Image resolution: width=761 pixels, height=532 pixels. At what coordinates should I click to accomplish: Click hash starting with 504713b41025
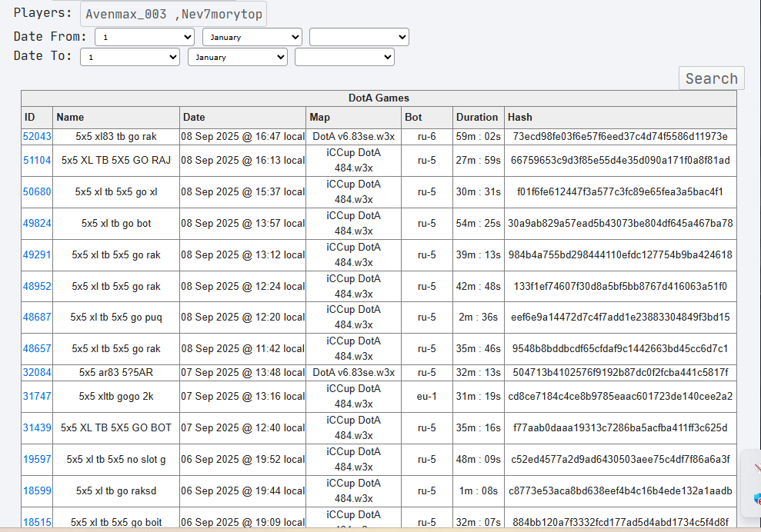(620, 372)
